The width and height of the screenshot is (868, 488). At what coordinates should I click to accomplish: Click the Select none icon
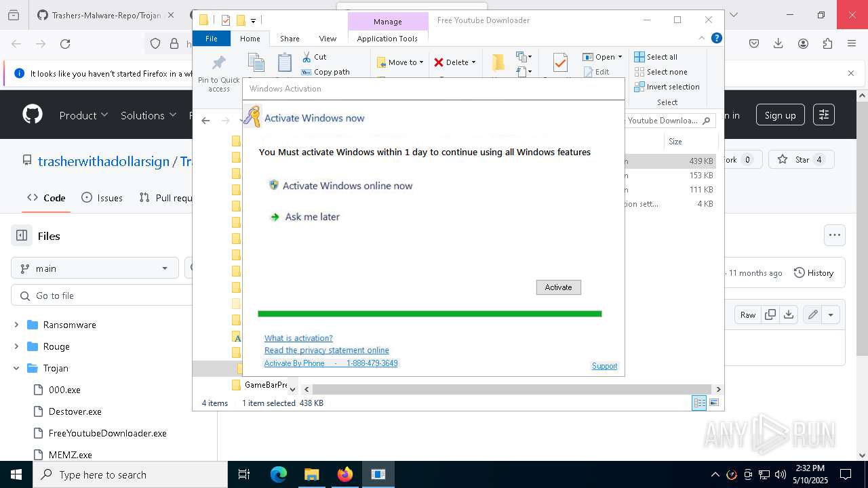(639, 72)
